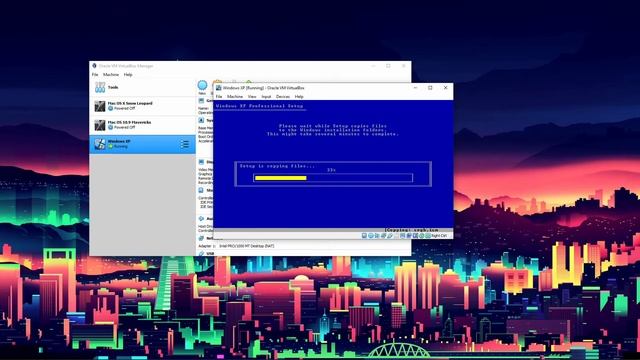This screenshot has width=640, height=360.
Task: Select the Mac OS X Snow Leopard machine
Action: pos(142,106)
